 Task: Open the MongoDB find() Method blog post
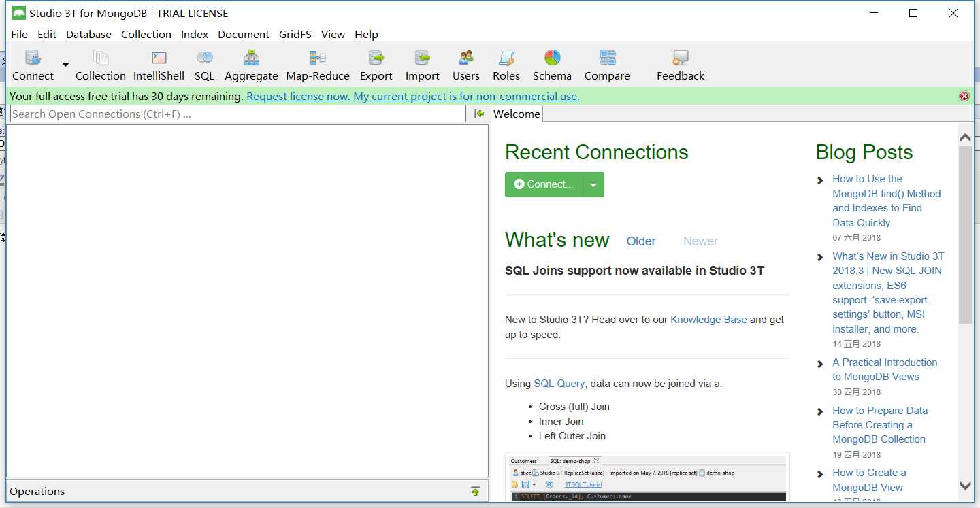coord(886,201)
